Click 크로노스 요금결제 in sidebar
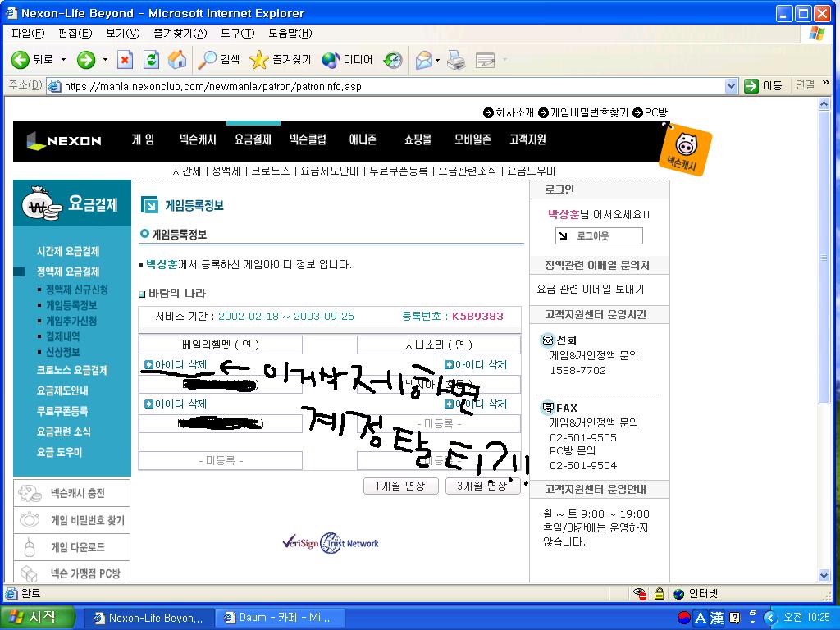The image size is (840, 630). (72, 370)
